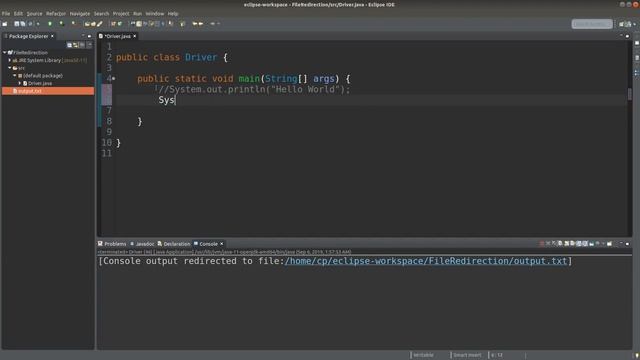Open the Display Selected Console dropdown arrow
640x360 pixels.
click(603, 244)
